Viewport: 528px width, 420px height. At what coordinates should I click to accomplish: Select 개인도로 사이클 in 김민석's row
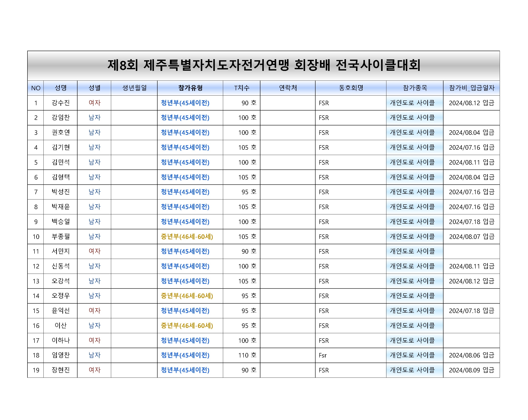coord(412,162)
